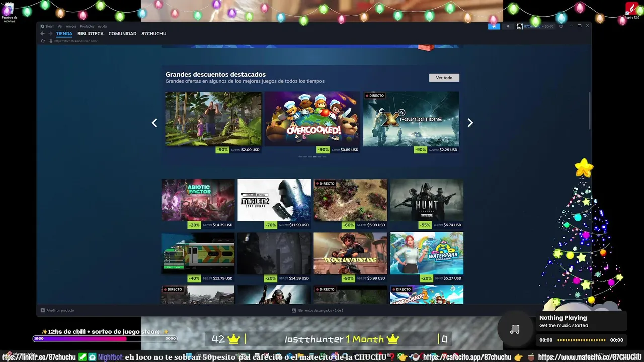Switch to the COMUNIDAD tab
The height and width of the screenshot is (362, 644).
click(x=122, y=34)
